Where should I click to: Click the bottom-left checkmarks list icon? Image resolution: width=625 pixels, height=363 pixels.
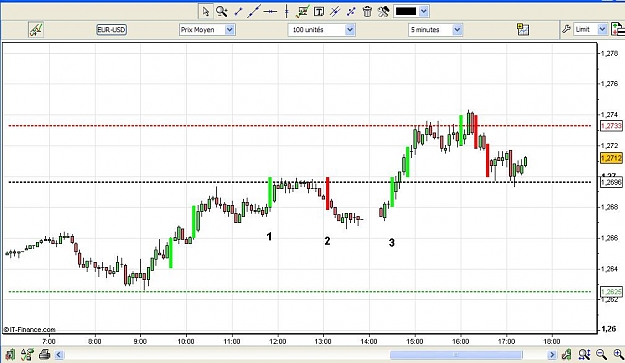coord(27,354)
